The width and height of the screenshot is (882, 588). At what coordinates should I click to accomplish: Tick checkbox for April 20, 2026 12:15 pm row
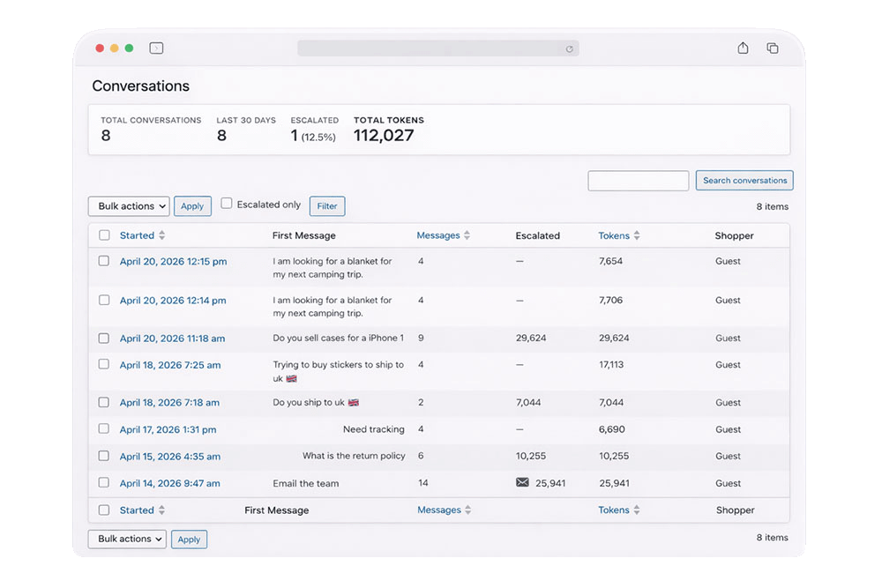click(104, 261)
